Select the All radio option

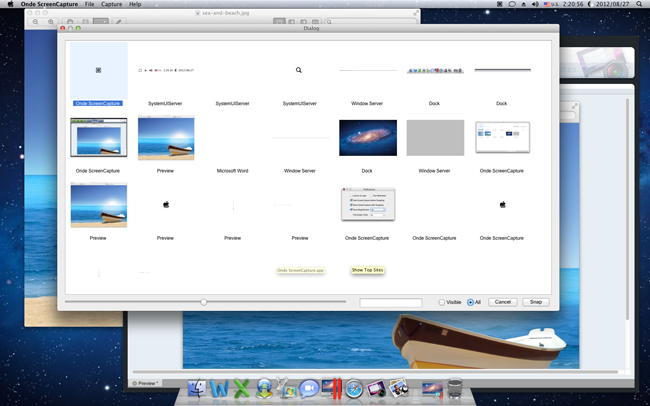(470, 302)
